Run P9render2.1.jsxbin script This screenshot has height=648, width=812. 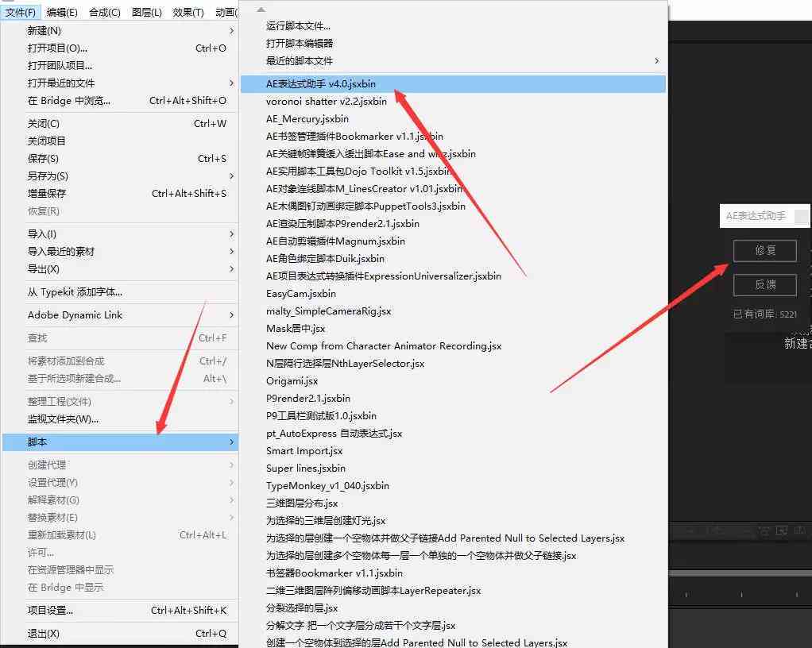(x=453, y=399)
